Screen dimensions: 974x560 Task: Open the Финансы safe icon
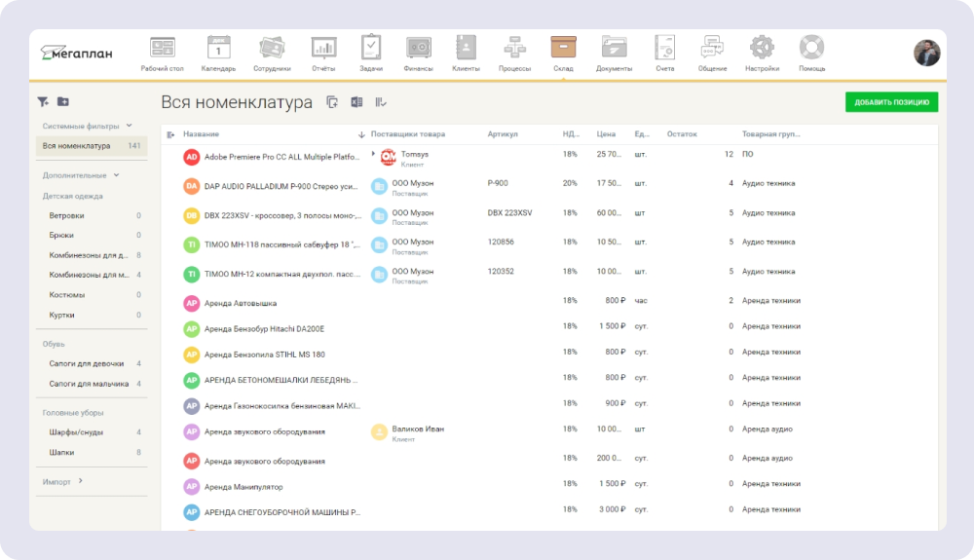tap(419, 48)
